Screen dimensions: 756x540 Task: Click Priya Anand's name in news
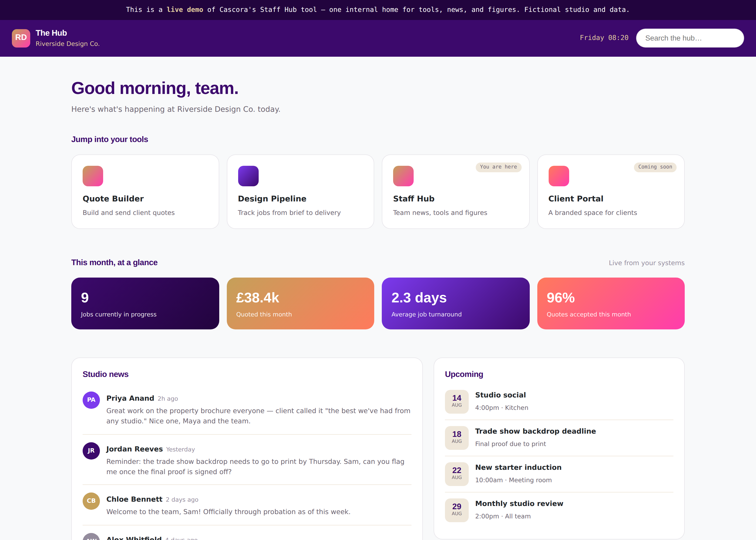(x=130, y=398)
